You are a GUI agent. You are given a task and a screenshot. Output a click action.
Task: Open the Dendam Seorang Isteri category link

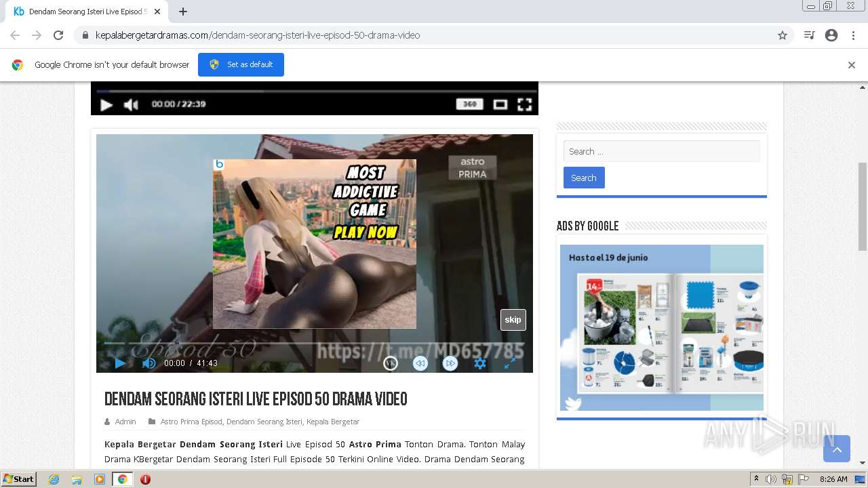(264, 422)
